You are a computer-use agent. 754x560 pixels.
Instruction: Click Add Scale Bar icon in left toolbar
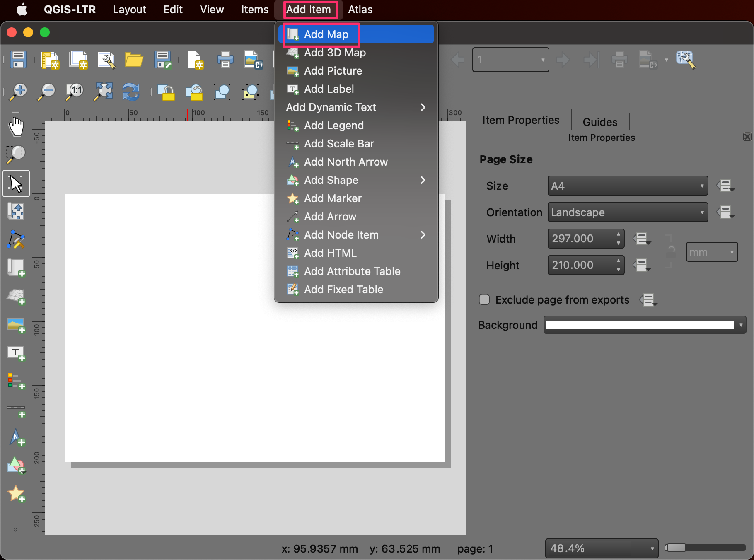(x=16, y=411)
